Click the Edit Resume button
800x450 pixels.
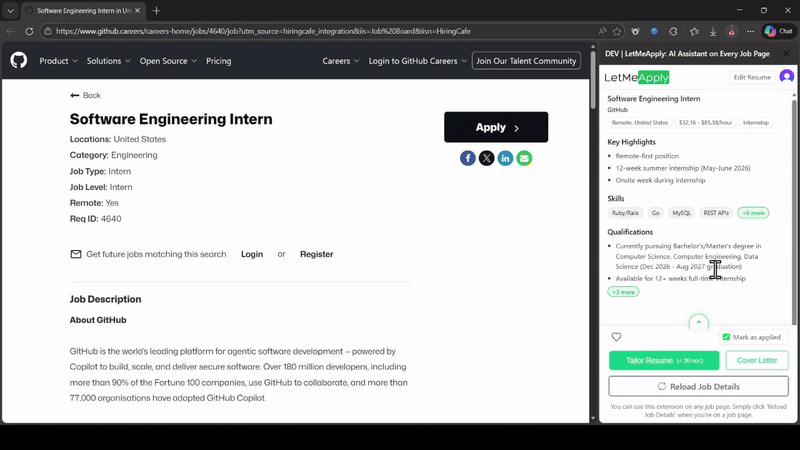coord(752,77)
